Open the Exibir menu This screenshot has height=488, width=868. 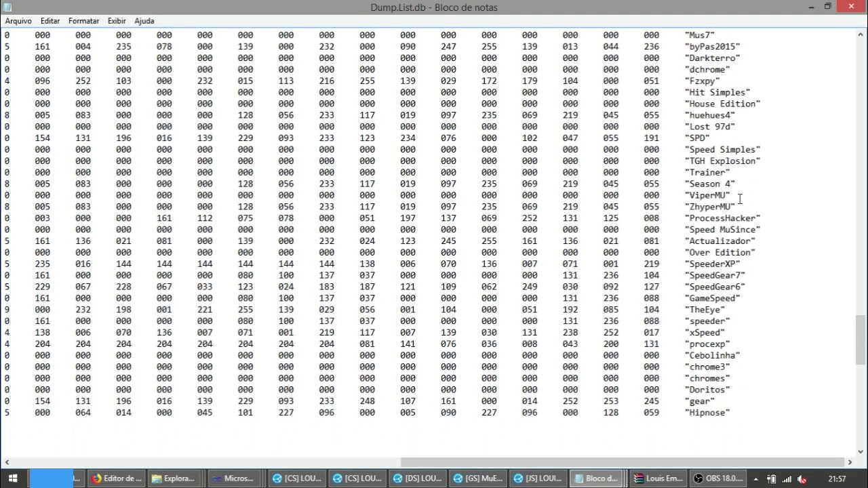click(117, 21)
